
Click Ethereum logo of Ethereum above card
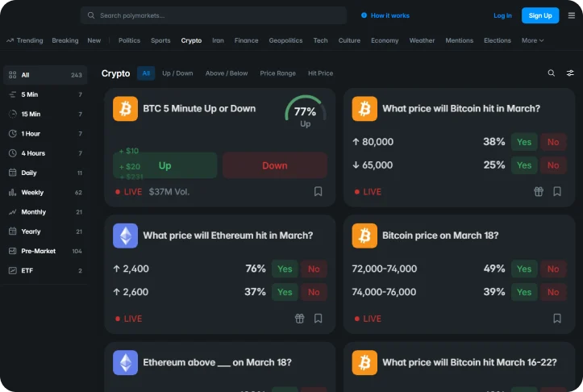pos(125,363)
